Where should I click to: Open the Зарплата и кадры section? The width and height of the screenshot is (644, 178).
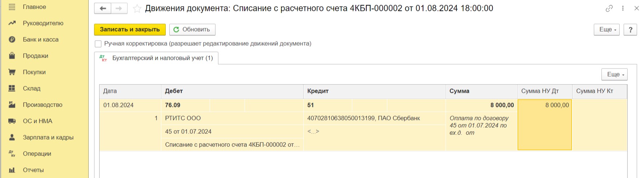[x=48, y=137]
